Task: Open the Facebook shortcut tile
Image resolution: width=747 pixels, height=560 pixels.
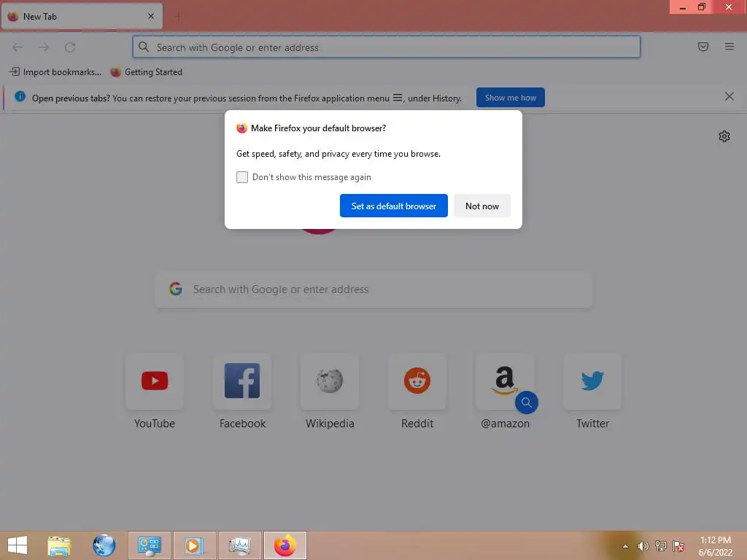Action: [x=242, y=381]
